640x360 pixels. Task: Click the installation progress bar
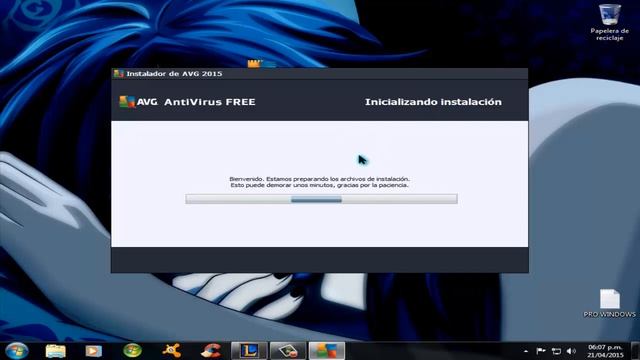pyautogui.click(x=321, y=199)
